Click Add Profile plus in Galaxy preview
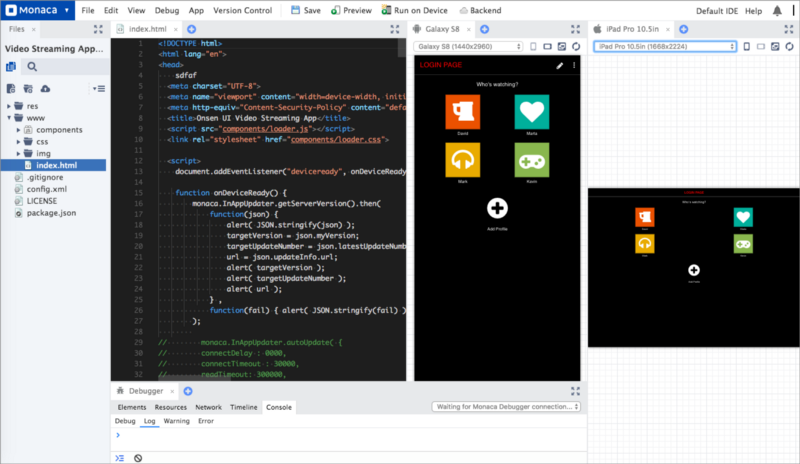 pyautogui.click(x=497, y=208)
